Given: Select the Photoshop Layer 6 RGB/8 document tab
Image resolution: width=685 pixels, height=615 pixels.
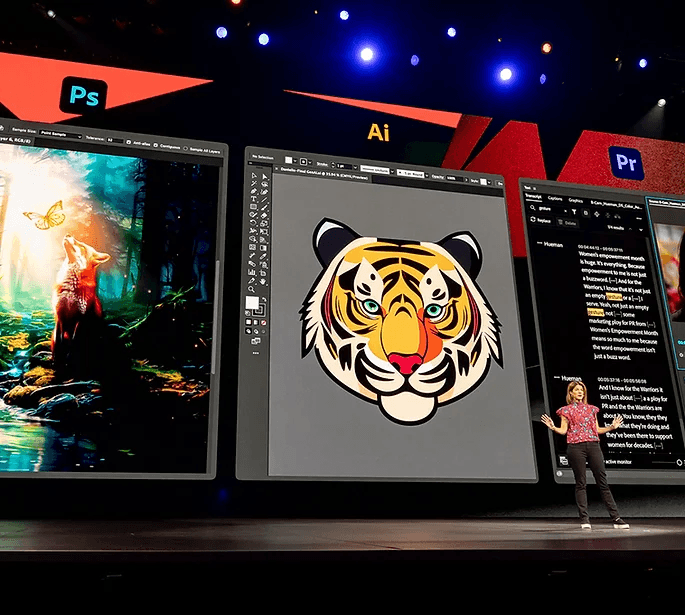Looking at the screenshot, I should (15, 140).
